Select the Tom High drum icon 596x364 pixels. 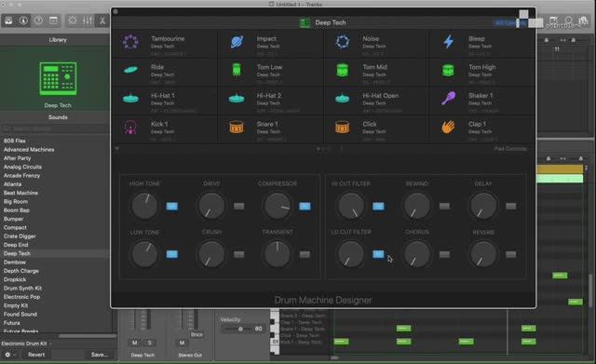[449, 71]
